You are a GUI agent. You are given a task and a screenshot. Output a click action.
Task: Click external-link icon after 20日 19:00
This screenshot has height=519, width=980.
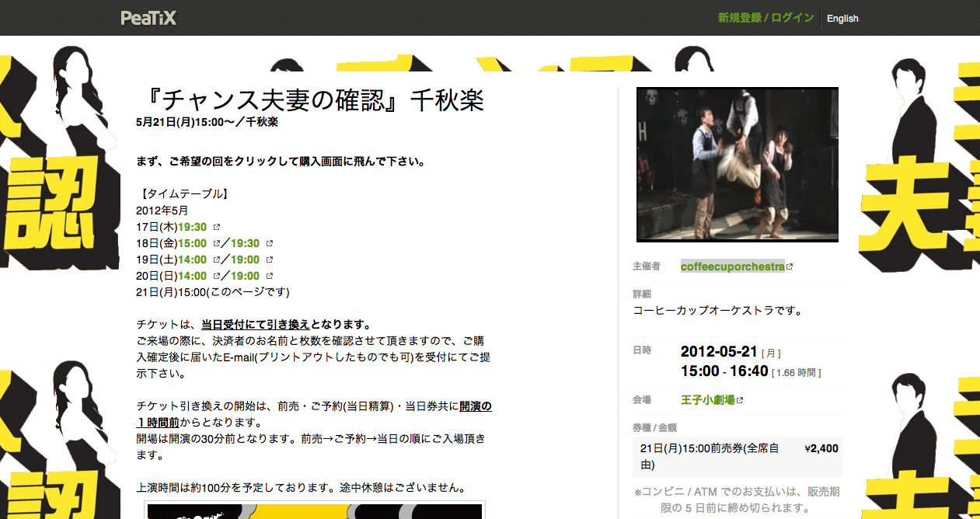270,276
